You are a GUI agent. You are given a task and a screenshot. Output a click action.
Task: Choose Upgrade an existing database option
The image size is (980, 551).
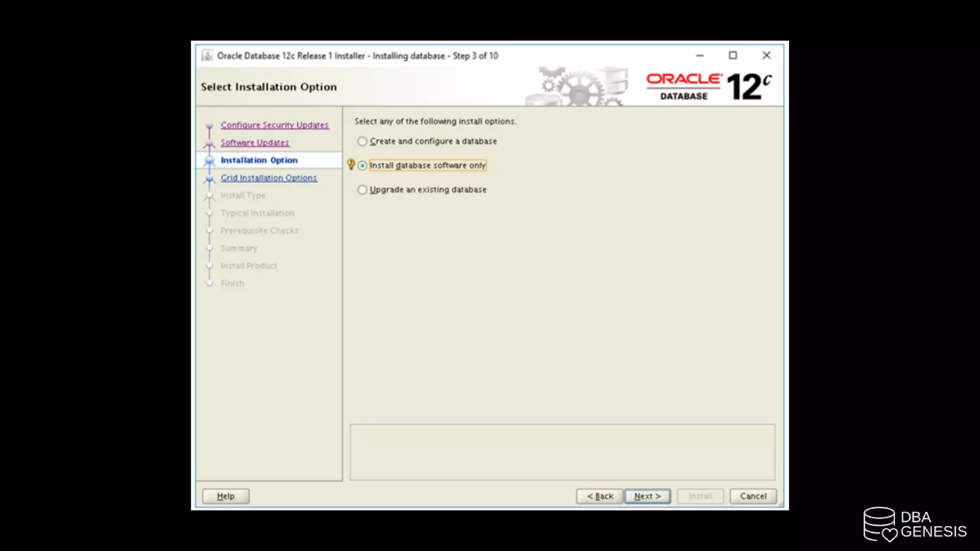(x=362, y=190)
